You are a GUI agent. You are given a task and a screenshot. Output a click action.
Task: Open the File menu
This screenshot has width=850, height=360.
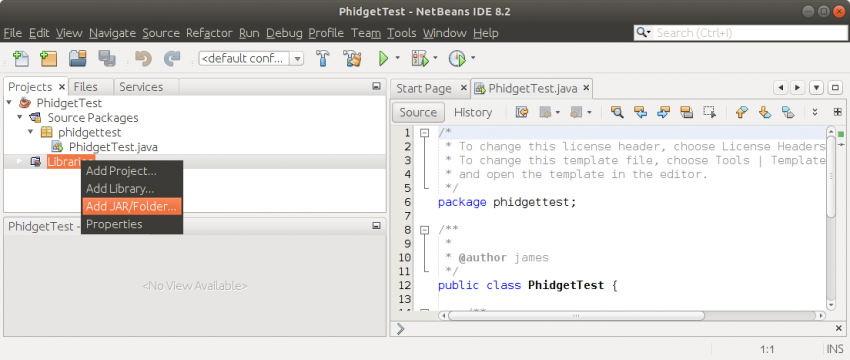[12, 33]
